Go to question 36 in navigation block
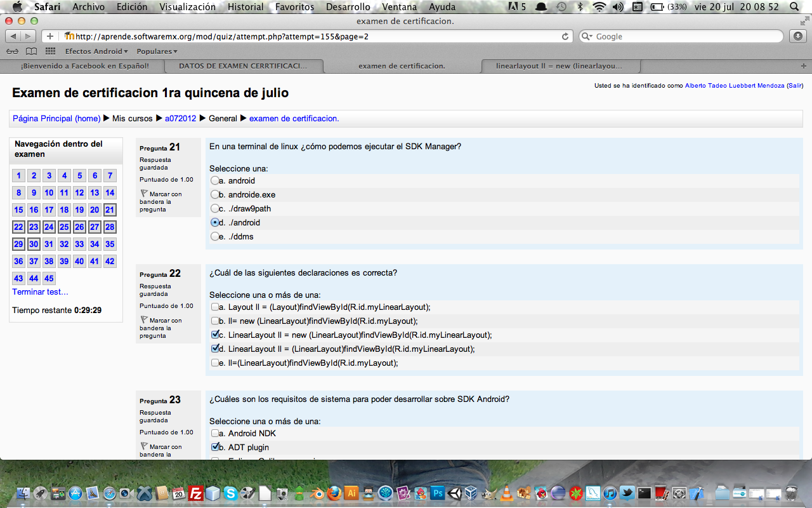812x508 pixels. click(18, 261)
